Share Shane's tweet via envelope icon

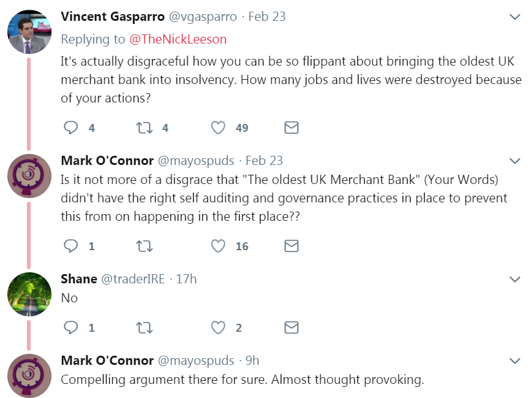(292, 327)
